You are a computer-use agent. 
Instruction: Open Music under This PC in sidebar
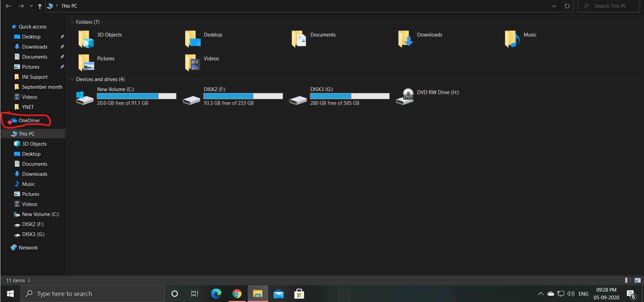coord(28,184)
